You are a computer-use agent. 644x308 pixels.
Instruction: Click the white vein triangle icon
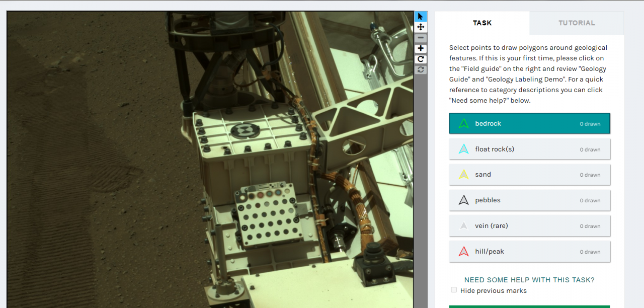click(x=464, y=226)
